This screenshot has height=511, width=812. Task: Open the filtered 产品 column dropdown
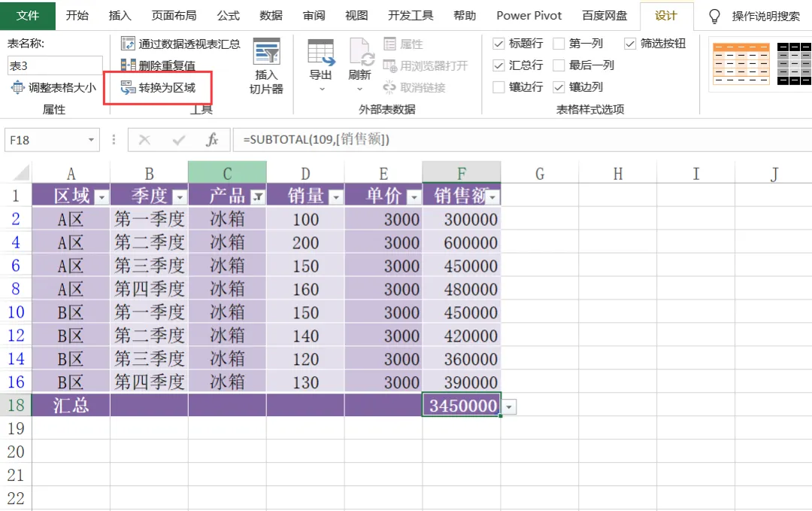click(257, 197)
